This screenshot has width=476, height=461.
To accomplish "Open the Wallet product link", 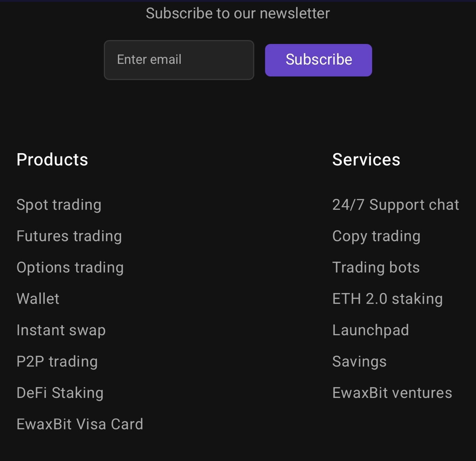I will 38,299.
